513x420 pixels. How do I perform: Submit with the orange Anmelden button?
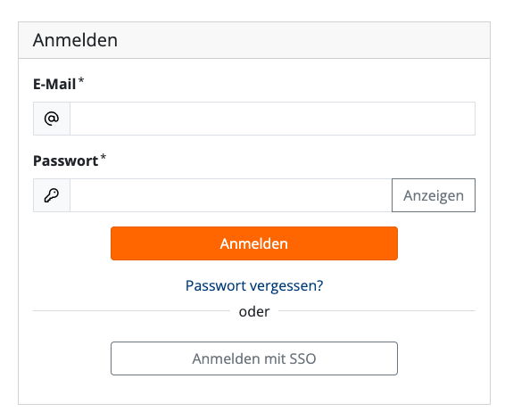(x=254, y=243)
